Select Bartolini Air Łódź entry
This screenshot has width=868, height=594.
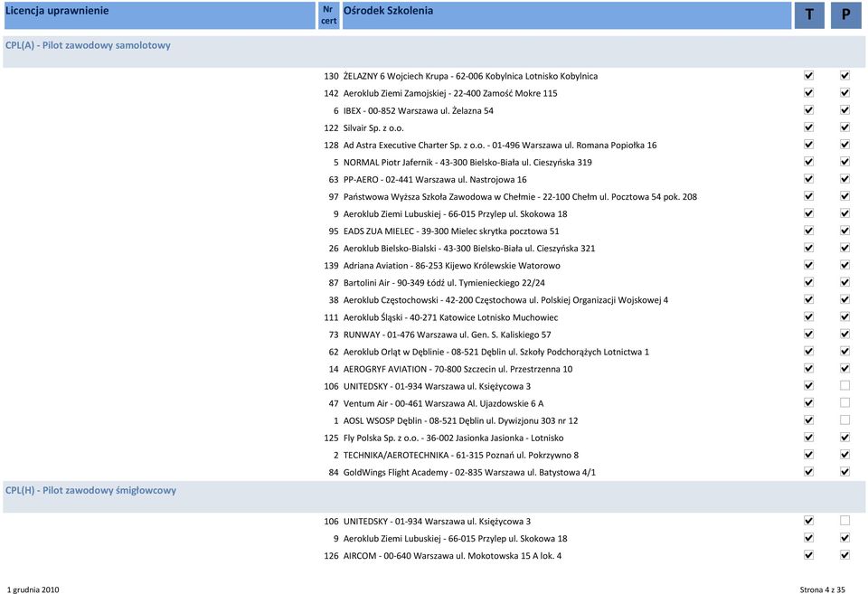pos(444,283)
